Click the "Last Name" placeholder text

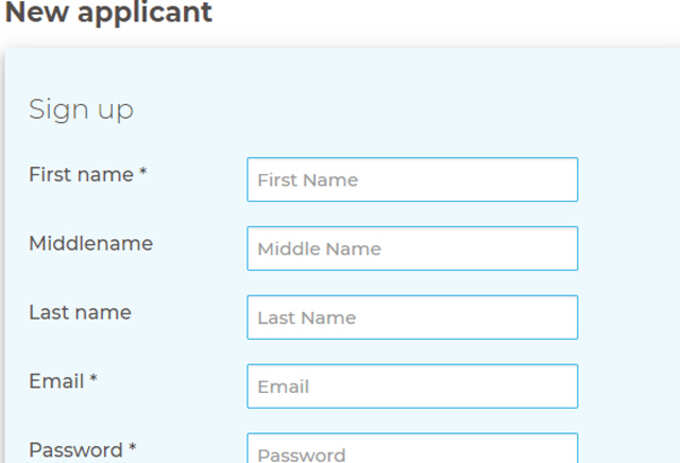pos(307,318)
